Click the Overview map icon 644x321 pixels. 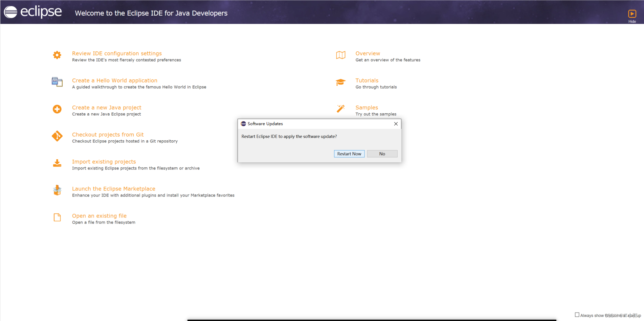pos(341,55)
